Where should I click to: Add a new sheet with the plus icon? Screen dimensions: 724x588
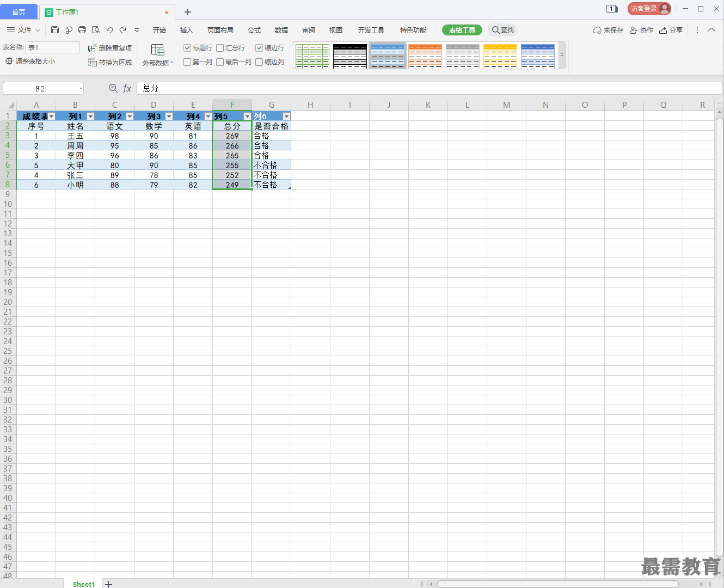109,584
